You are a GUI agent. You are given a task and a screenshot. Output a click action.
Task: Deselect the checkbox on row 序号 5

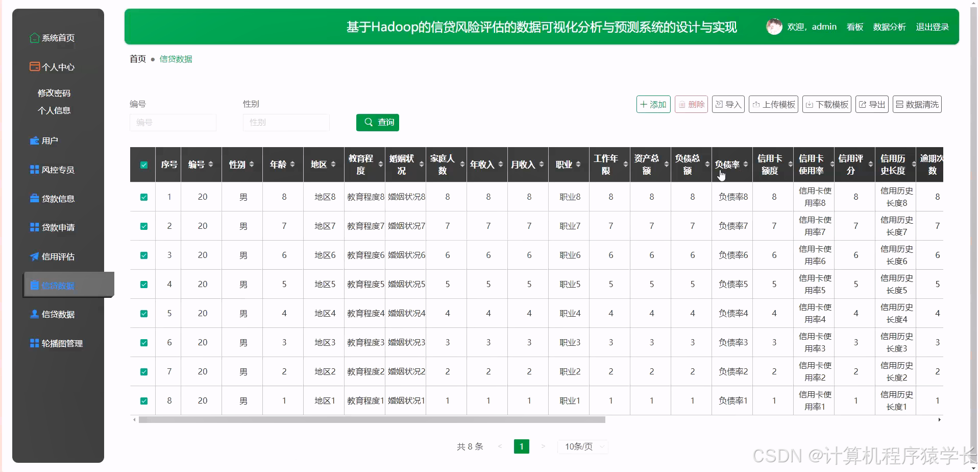pos(143,313)
